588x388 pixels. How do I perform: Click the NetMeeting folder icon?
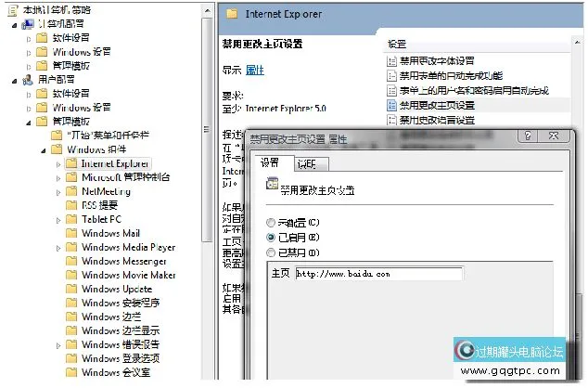(x=70, y=191)
